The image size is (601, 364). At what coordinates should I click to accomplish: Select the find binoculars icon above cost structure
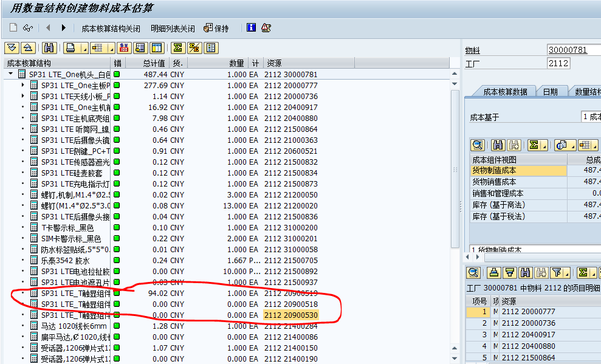pyautogui.click(x=48, y=47)
